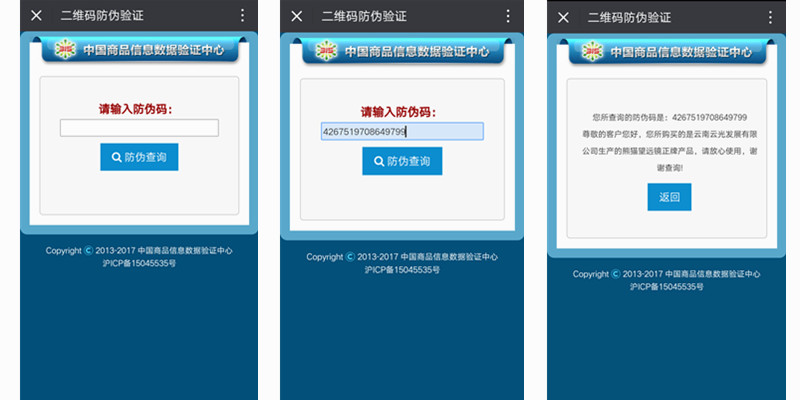Tap the X icon on the entered-code screen
The image size is (800, 400).
pyautogui.click(x=297, y=16)
